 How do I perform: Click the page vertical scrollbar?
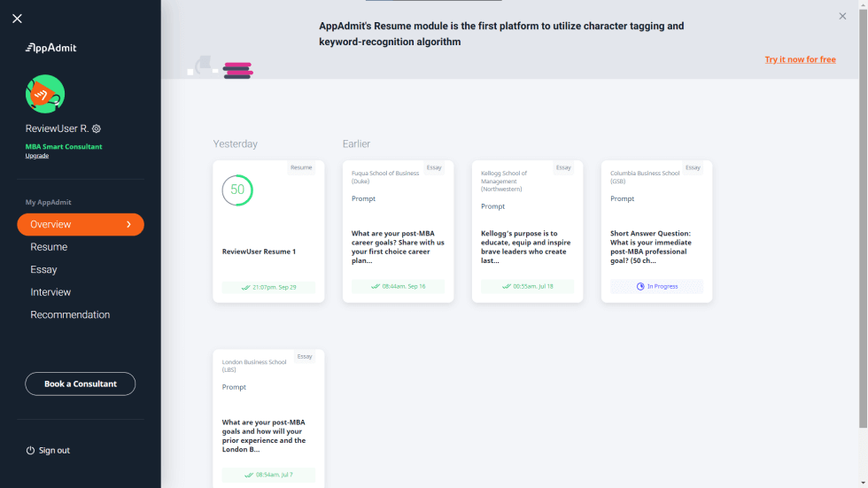tap(863, 219)
